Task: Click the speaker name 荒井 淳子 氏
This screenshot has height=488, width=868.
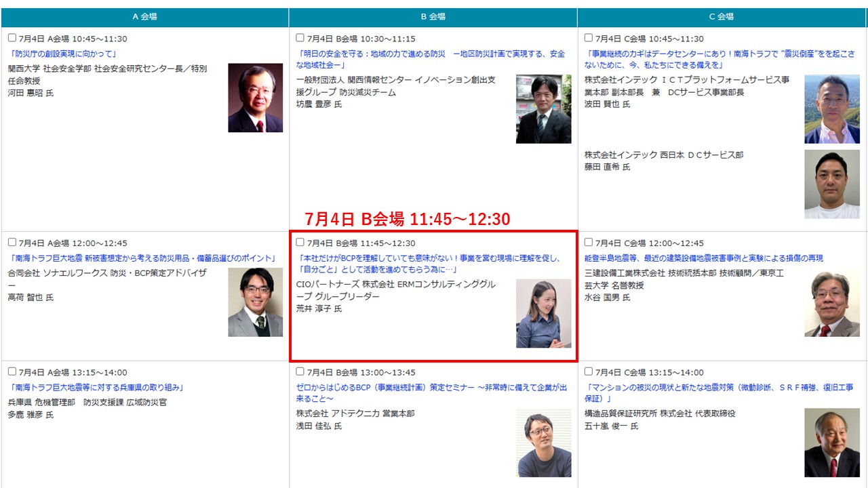Action: [319, 308]
